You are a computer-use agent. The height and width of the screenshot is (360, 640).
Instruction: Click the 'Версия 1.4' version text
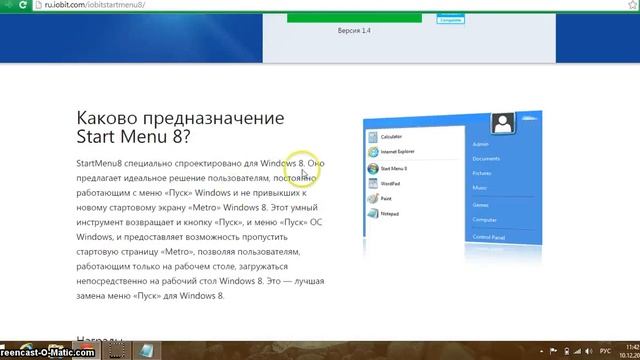(354, 31)
